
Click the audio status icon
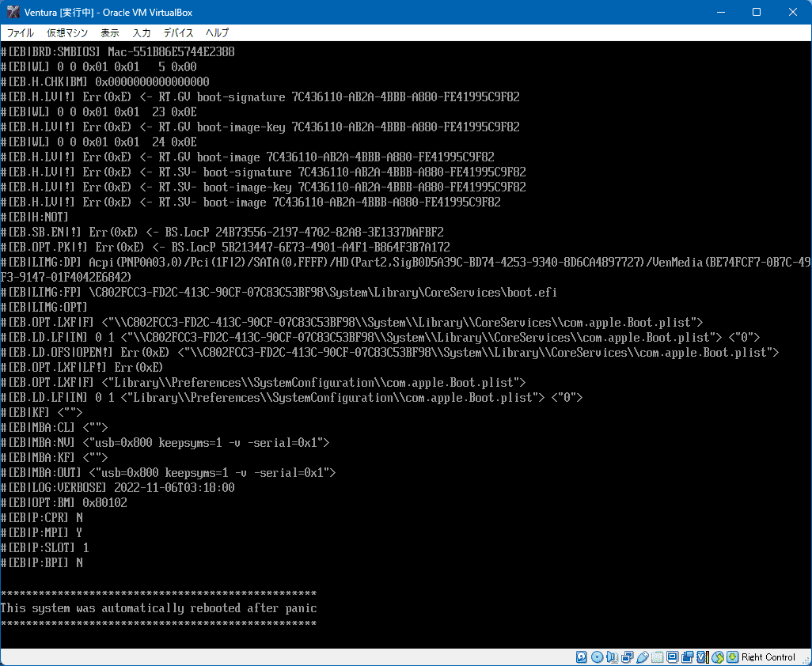coord(612,657)
